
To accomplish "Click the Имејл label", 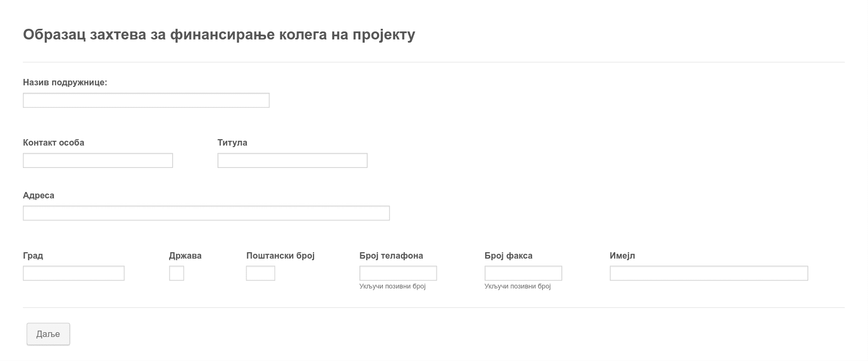I will (x=622, y=256).
